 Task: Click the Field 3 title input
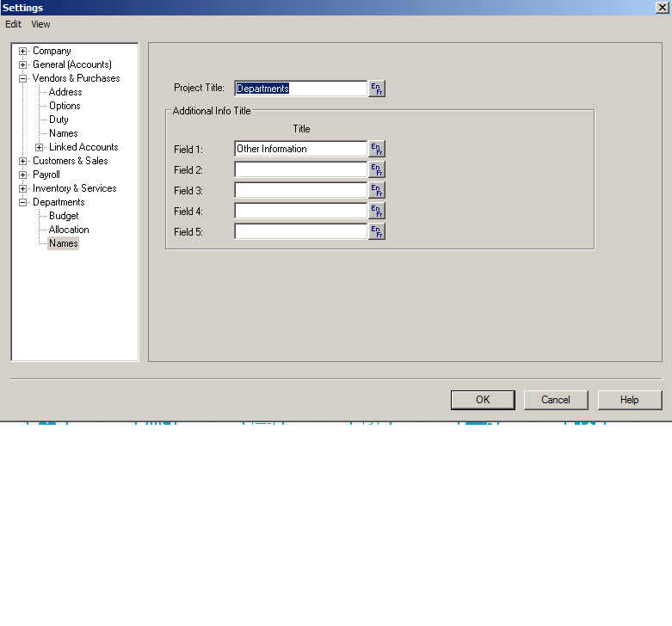301,190
